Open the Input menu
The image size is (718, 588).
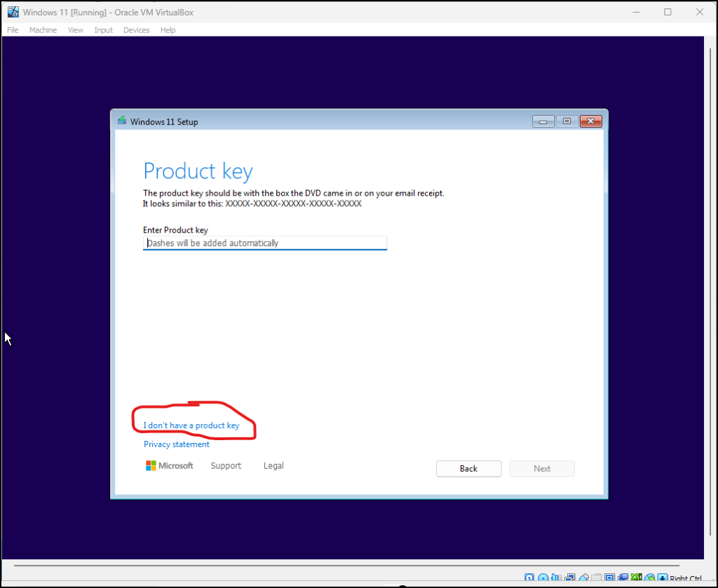click(x=104, y=29)
